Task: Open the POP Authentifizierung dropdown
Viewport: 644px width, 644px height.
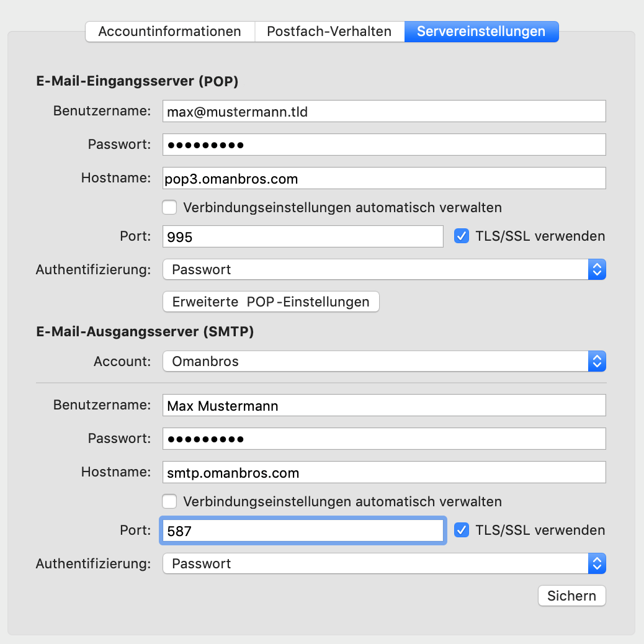Action: 383,270
